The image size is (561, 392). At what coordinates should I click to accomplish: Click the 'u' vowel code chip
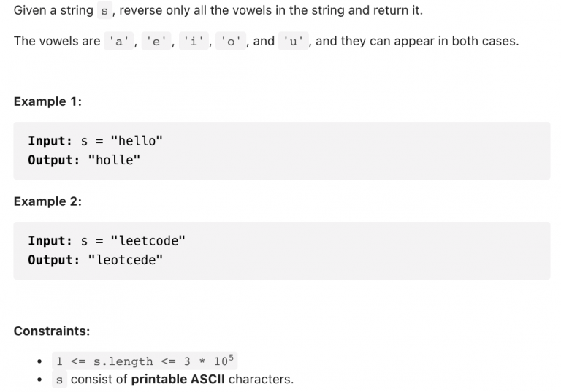[294, 41]
